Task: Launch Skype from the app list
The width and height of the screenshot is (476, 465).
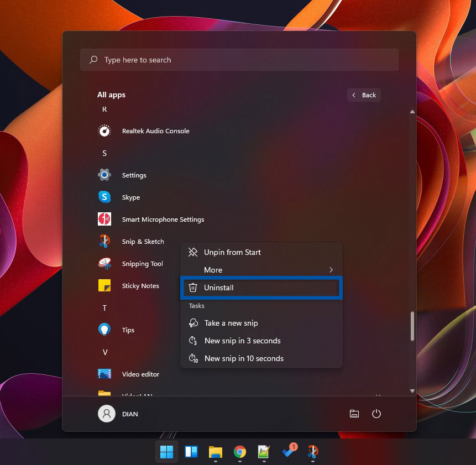Action: click(x=131, y=197)
